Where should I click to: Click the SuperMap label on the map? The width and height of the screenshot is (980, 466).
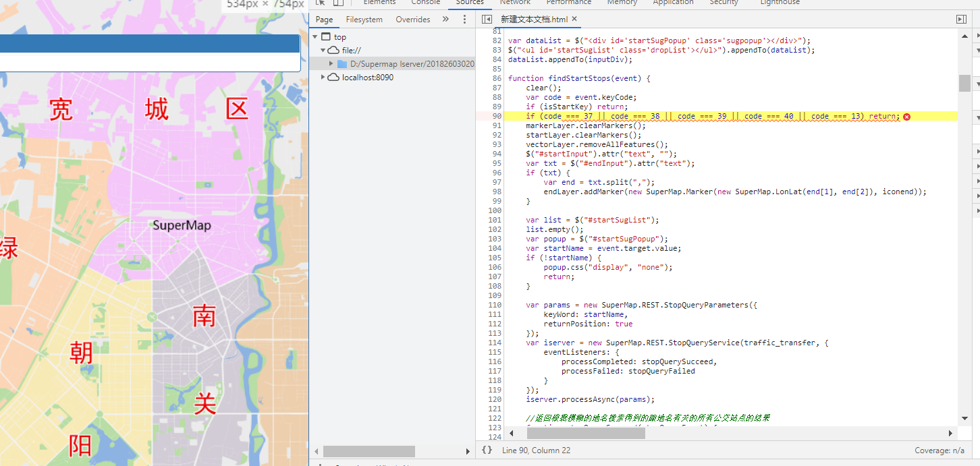pyautogui.click(x=182, y=225)
